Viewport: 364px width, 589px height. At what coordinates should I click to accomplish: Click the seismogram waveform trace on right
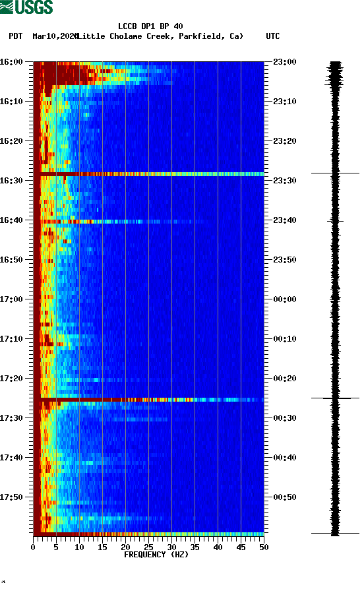click(335, 298)
